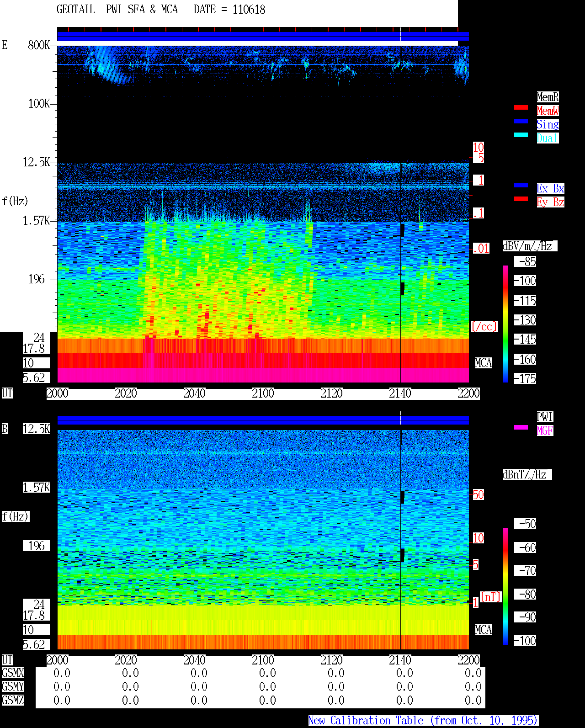Click the cyan Dual legend swatch
This screenshot has width=585, height=728.
pos(521,135)
